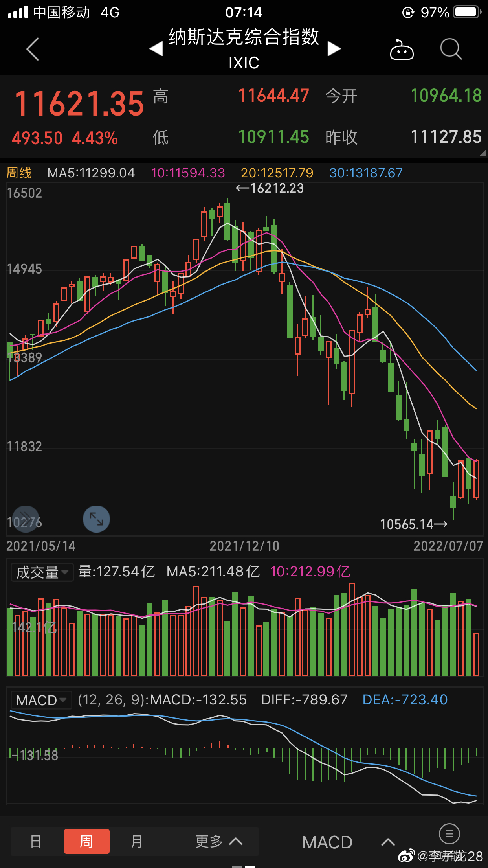Open search with magnifier icon
This screenshot has width=488, height=868.
pos(451,49)
